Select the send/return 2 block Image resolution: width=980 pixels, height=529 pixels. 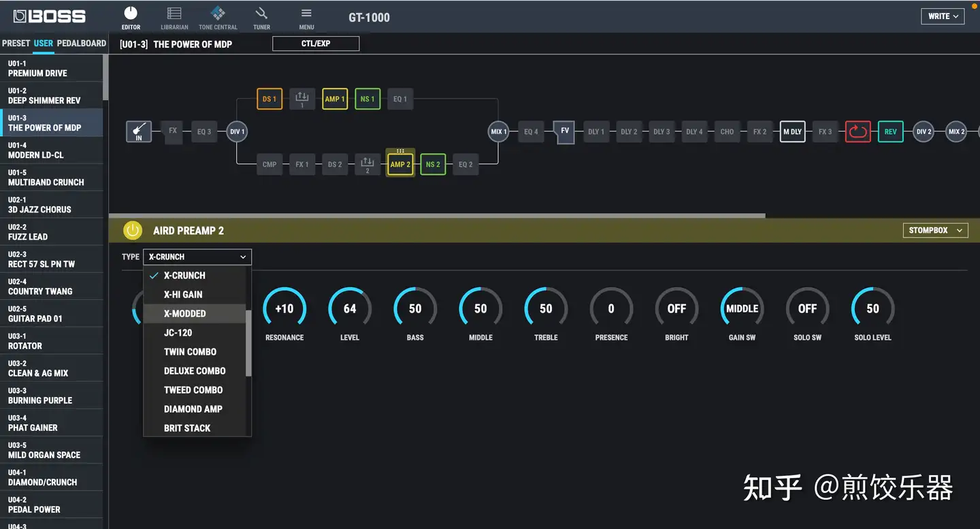point(367,164)
